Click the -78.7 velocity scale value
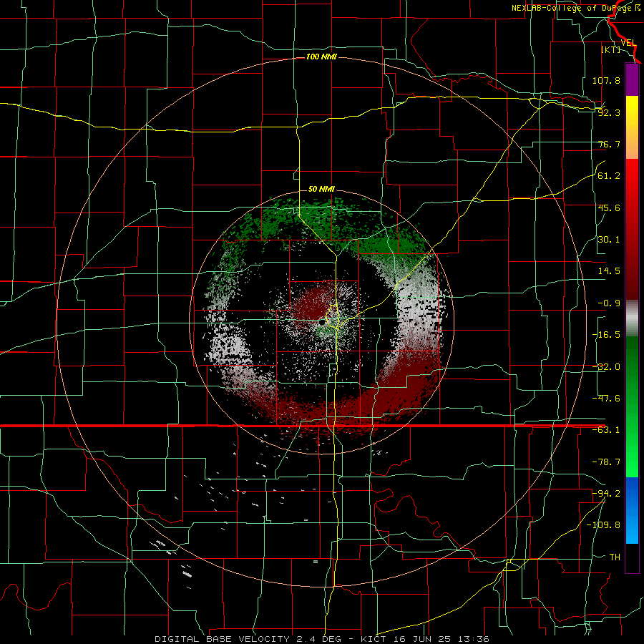This screenshot has width=644, height=644. [x=606, y=462]
